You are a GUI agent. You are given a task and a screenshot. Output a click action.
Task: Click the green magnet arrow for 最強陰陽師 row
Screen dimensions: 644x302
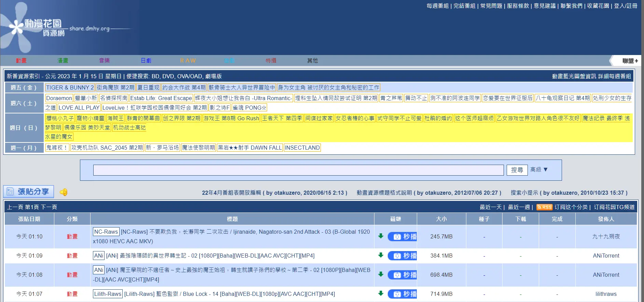pyautogui.click(x=381, y=255)
